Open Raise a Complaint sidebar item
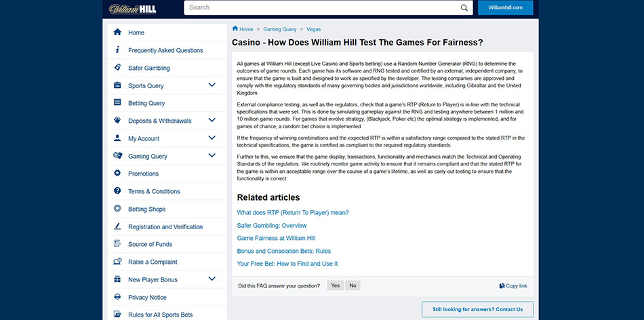This screenshot has width=644, height=320. [x=167, y=262]
